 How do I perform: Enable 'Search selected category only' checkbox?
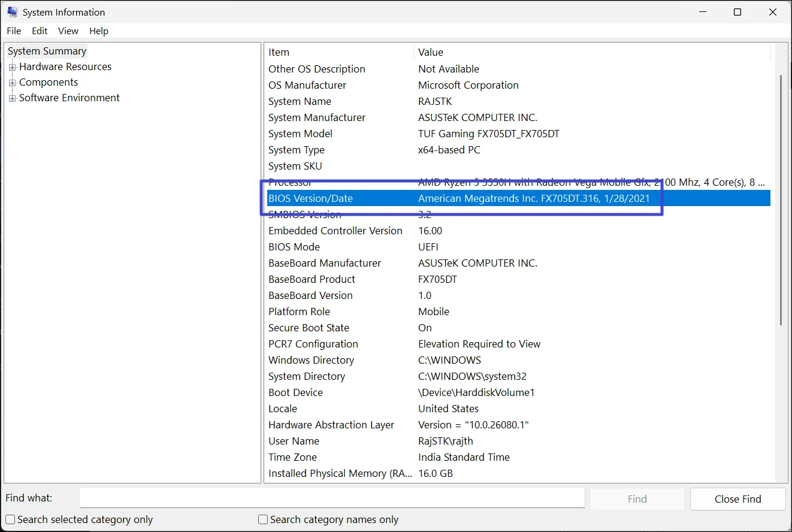[10, 519]
